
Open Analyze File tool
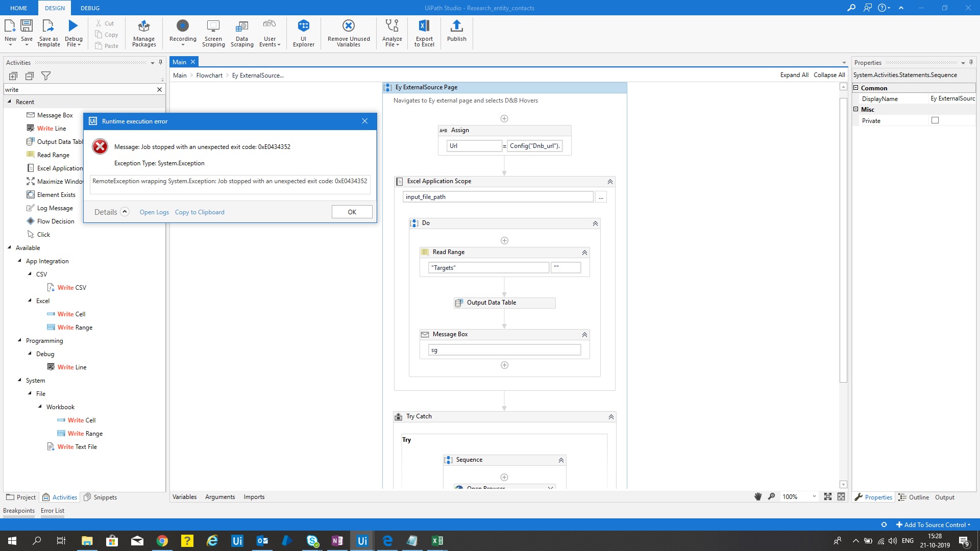point(392,33)
